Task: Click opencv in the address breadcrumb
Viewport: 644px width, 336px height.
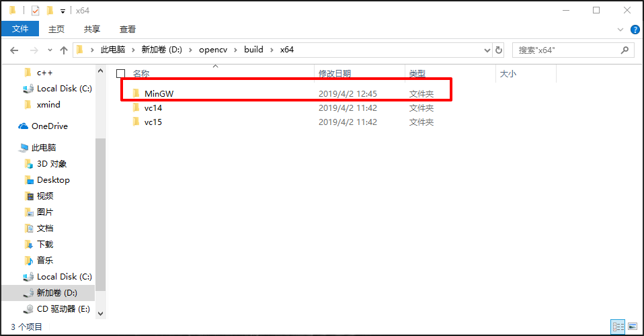Action: click(x=213, y=50)
